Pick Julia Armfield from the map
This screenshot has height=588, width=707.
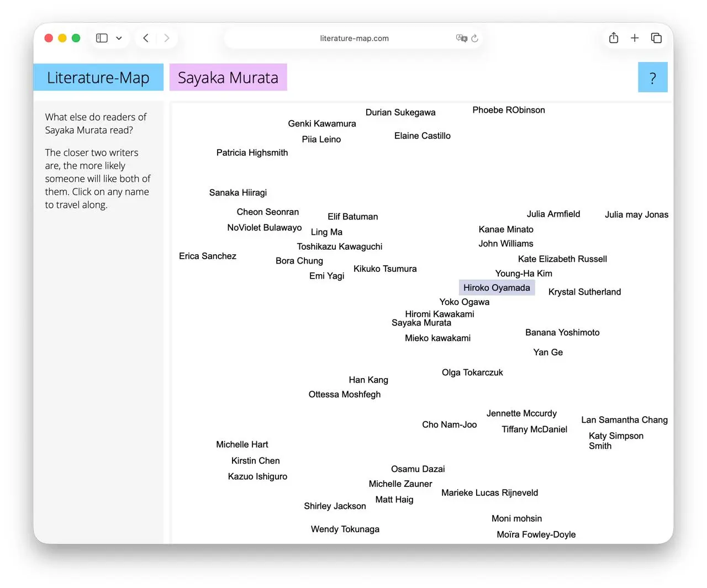click(553, 214)
